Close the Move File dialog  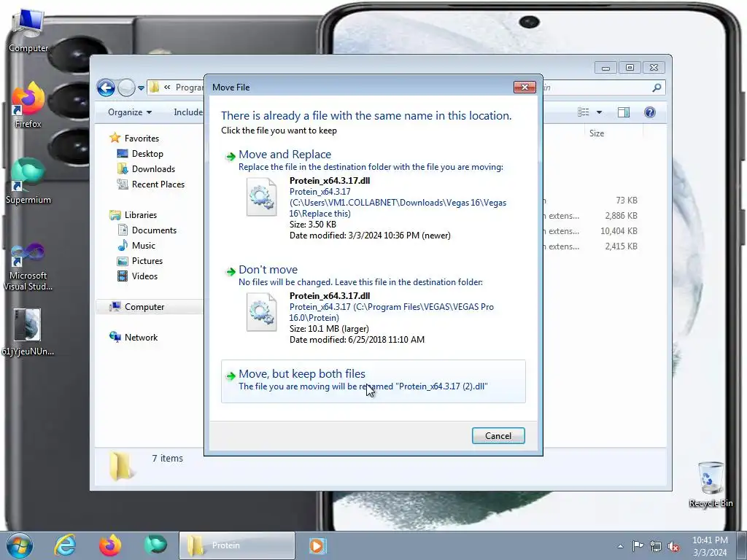point(525,87)
